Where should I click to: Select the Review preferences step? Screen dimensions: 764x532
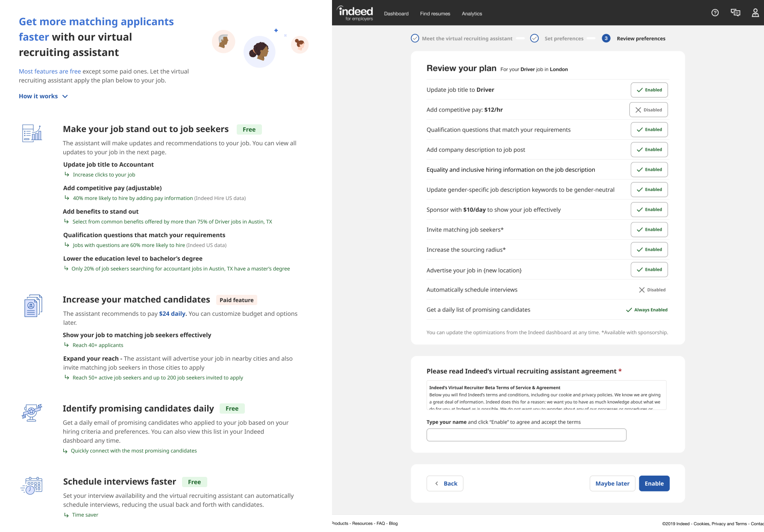tap(641, 38)
